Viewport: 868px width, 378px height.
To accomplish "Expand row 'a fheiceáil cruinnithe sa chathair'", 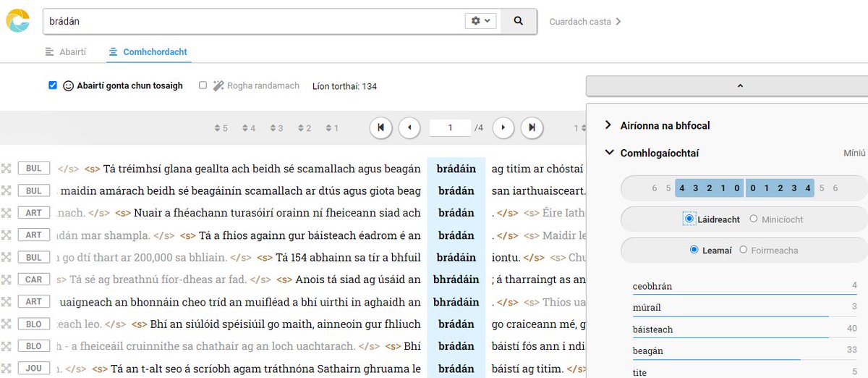I will [x=6, y=346].
